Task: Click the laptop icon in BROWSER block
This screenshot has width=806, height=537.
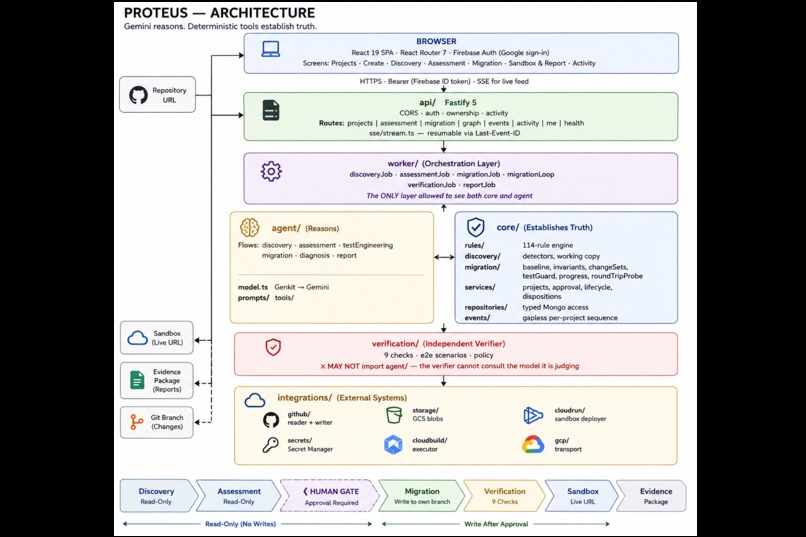Action: (x=270, y=49)
